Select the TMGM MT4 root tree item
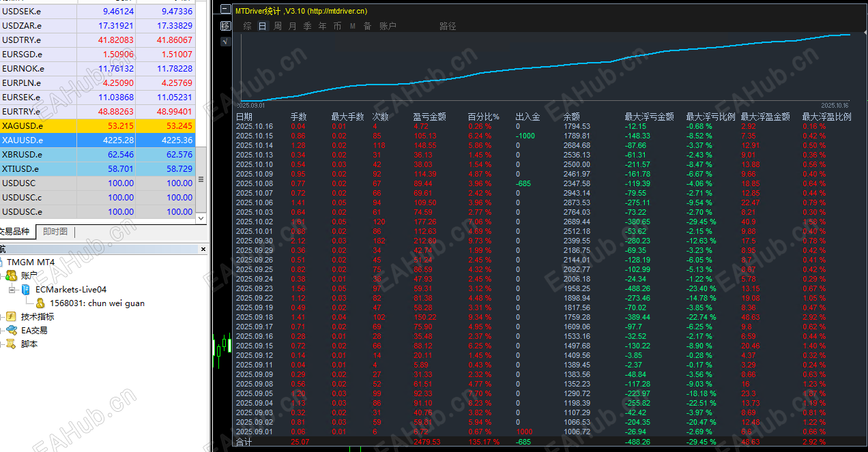The image size is (868, 452). tap(30, 262)
